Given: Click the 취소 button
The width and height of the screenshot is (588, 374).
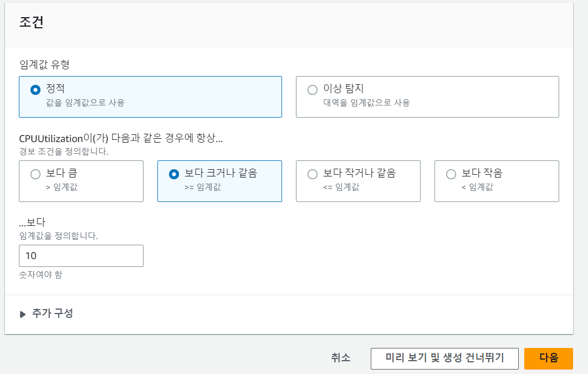Looking at the screenshot, I should (x=340, y=357).
